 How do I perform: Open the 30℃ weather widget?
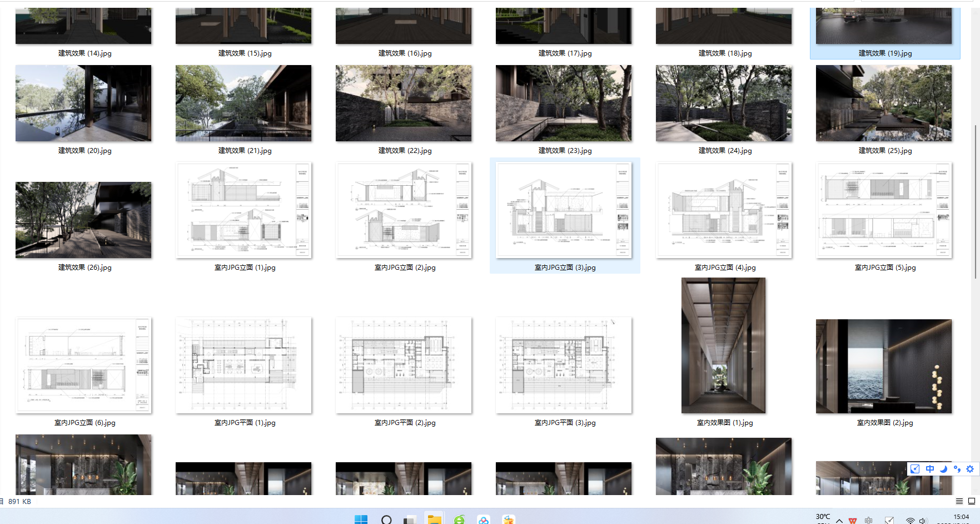click(823, 517)
